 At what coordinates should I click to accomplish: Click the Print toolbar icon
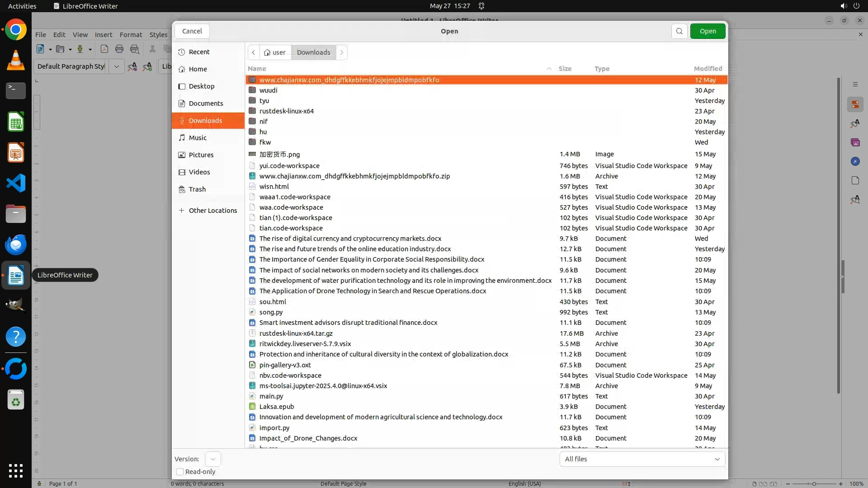119,49
